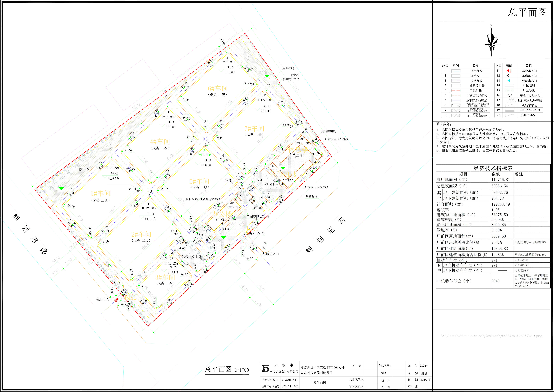Click the 非机动车车位 value 2043

495,281
